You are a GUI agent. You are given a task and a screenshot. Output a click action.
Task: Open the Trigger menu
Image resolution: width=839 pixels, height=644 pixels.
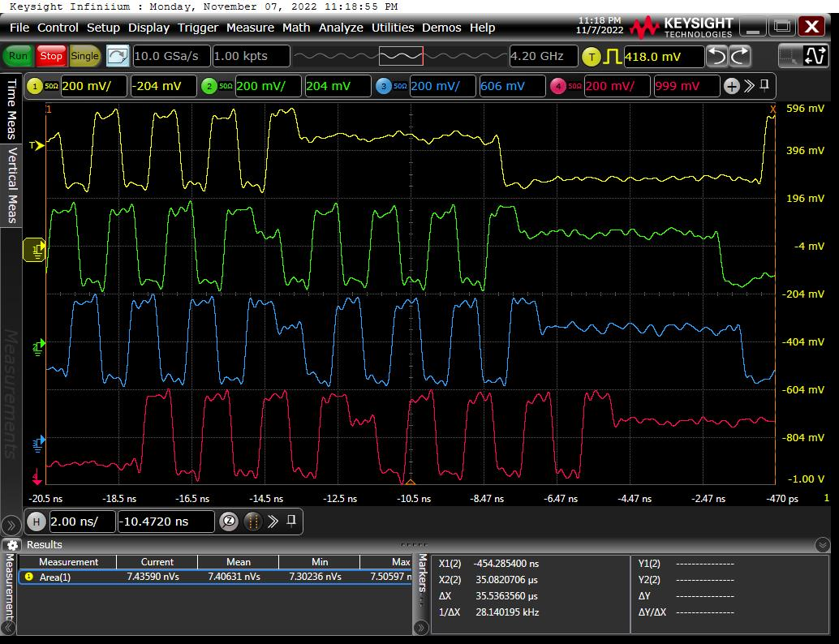pyautogui.click(x=198, y=28)
